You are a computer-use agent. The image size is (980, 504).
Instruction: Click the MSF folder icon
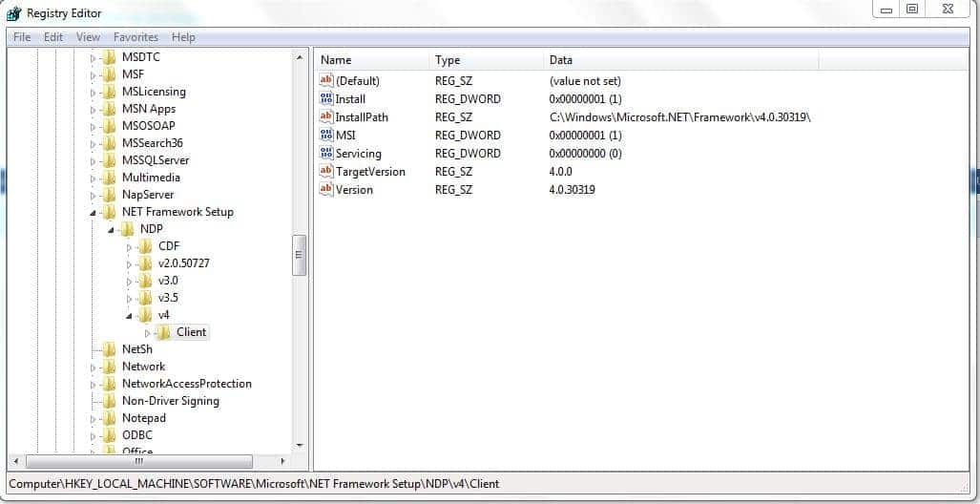point(110,74)
